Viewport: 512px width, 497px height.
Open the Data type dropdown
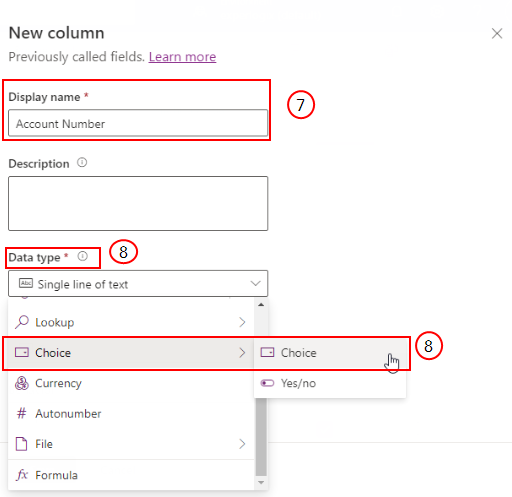click(x=138, y=284)
